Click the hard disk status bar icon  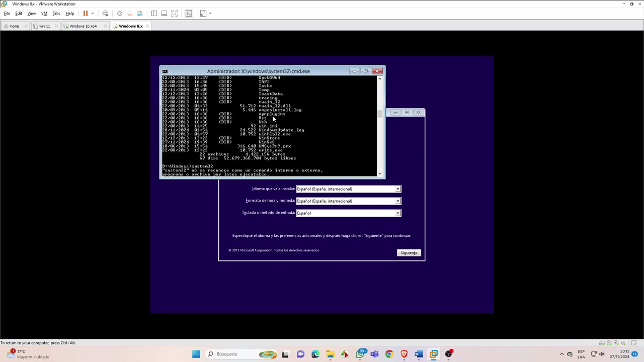602,343
